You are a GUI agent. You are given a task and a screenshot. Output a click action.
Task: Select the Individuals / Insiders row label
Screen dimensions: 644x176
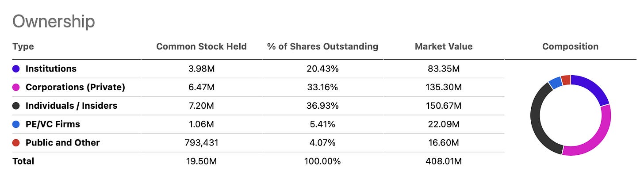click(x=72, y=106)
